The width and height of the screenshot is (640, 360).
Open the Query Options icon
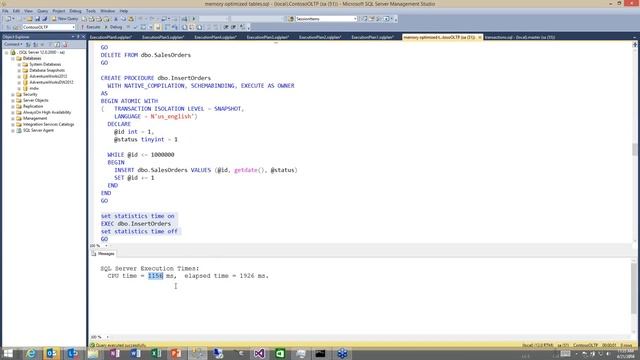(x=150, y=27)
